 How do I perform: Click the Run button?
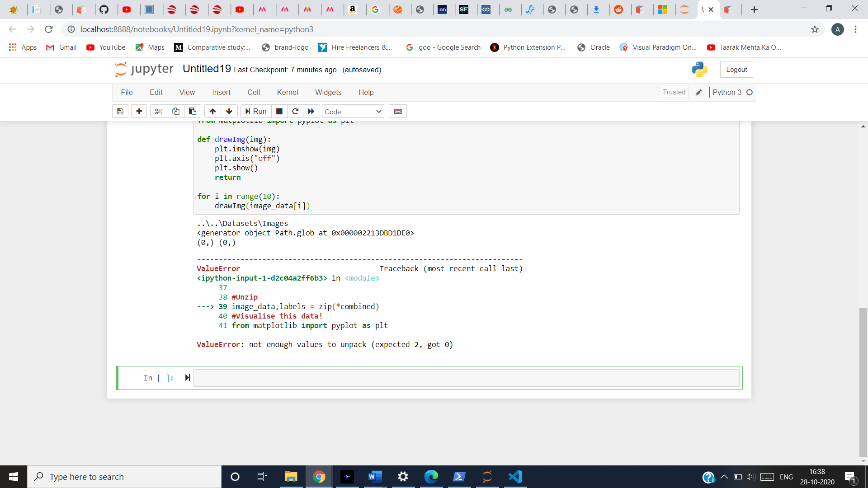click(x=256, y=112)
